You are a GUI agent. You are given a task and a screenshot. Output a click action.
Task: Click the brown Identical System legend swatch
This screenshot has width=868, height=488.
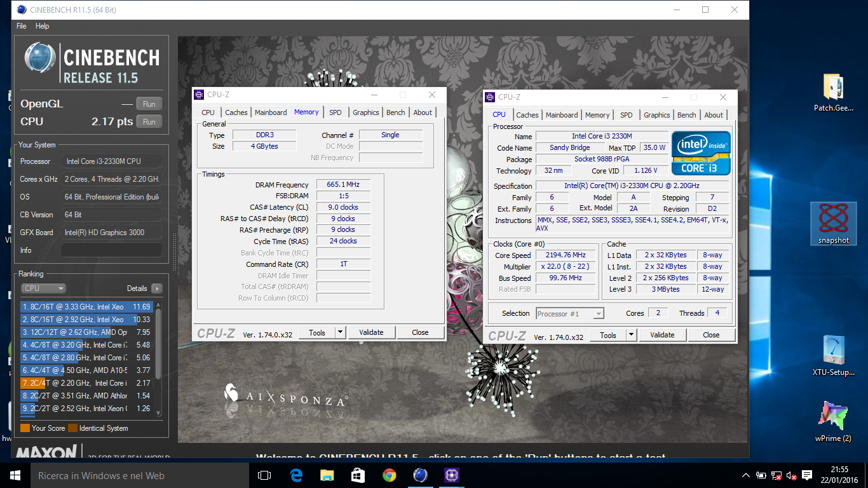pyautogui.click(x=72, y=428)
